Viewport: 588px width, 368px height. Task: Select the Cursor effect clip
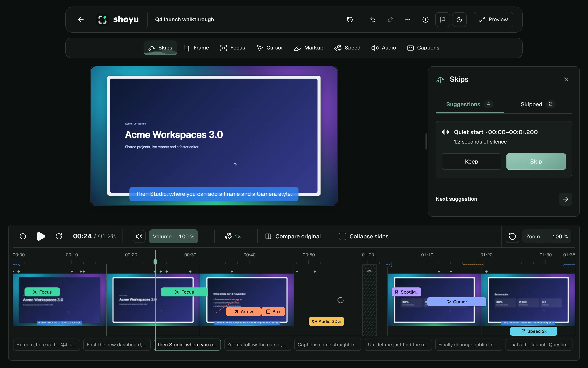(457, 302)
